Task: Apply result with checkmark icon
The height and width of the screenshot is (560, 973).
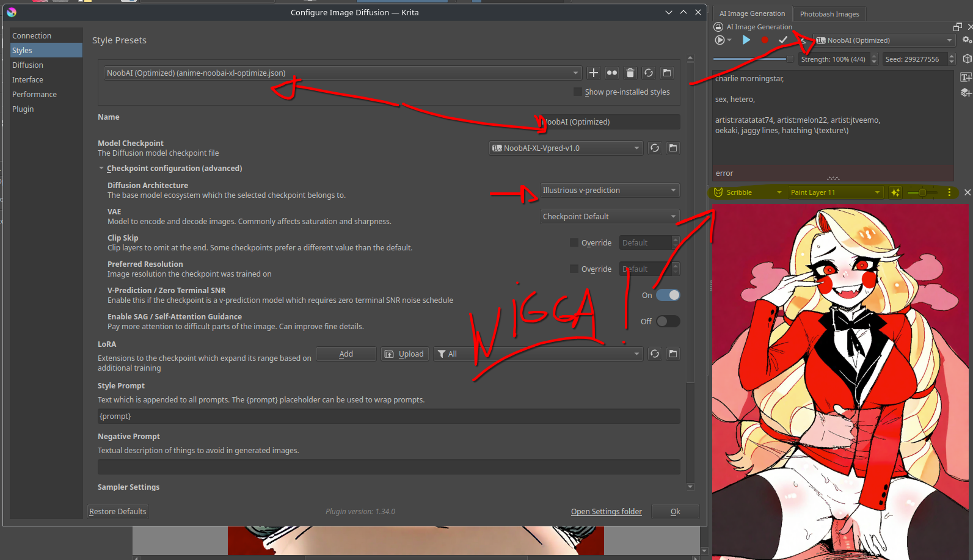Action: coord(783,40)
